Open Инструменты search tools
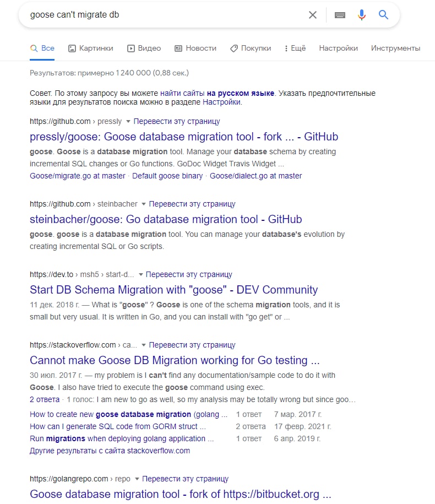 pos(395,48)
